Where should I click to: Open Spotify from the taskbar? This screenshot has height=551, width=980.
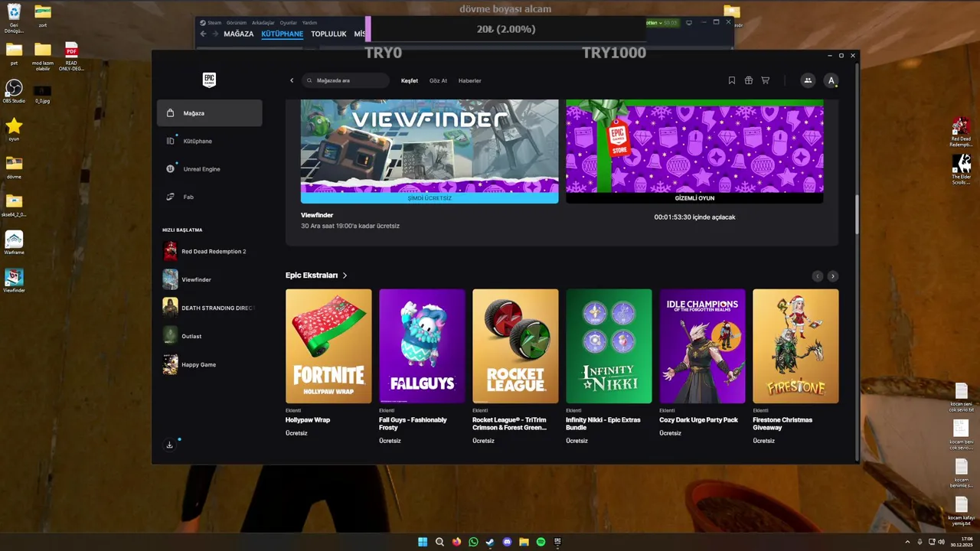(541, 542)
